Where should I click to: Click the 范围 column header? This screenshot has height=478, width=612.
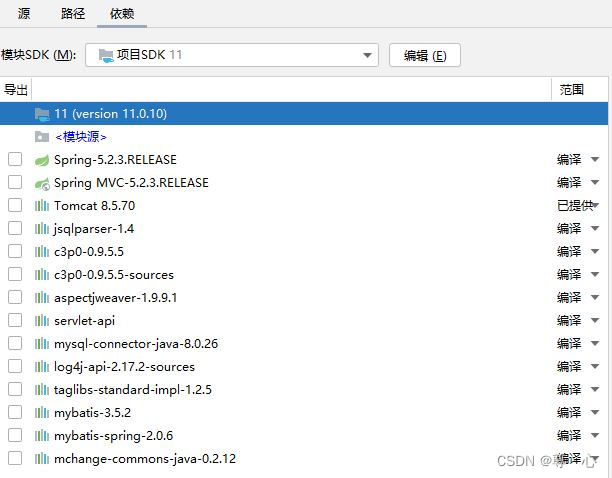click(x=572, y=90)
